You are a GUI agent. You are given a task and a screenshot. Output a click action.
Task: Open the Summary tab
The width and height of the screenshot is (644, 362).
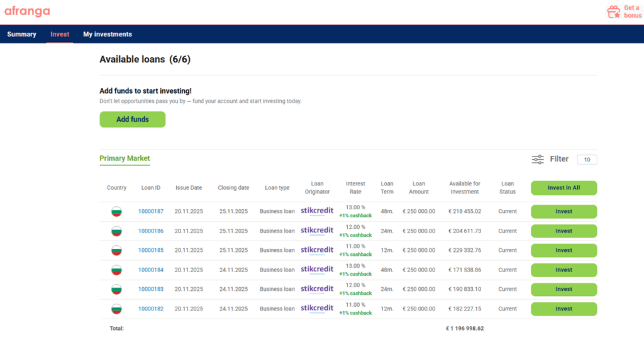(21, 35)
